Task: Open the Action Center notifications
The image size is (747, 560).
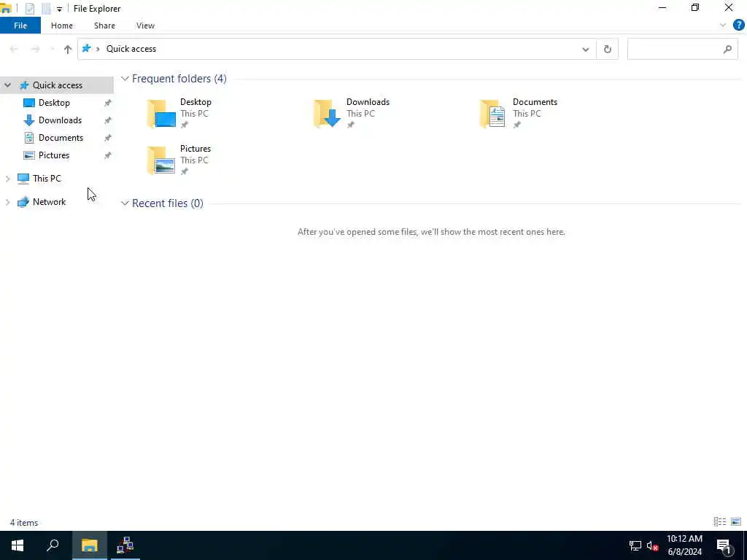Action: pyautogui.click(x=724, y=545)
